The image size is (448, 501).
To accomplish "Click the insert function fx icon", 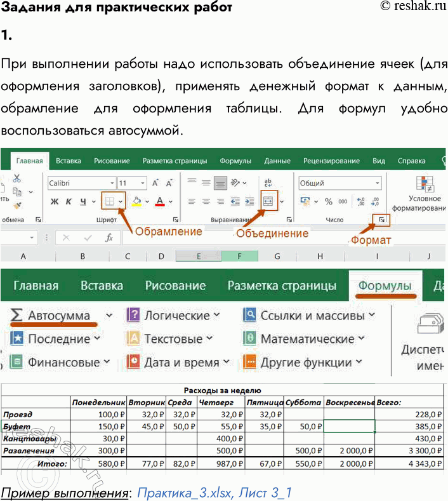I will click(x=109, y=238).
